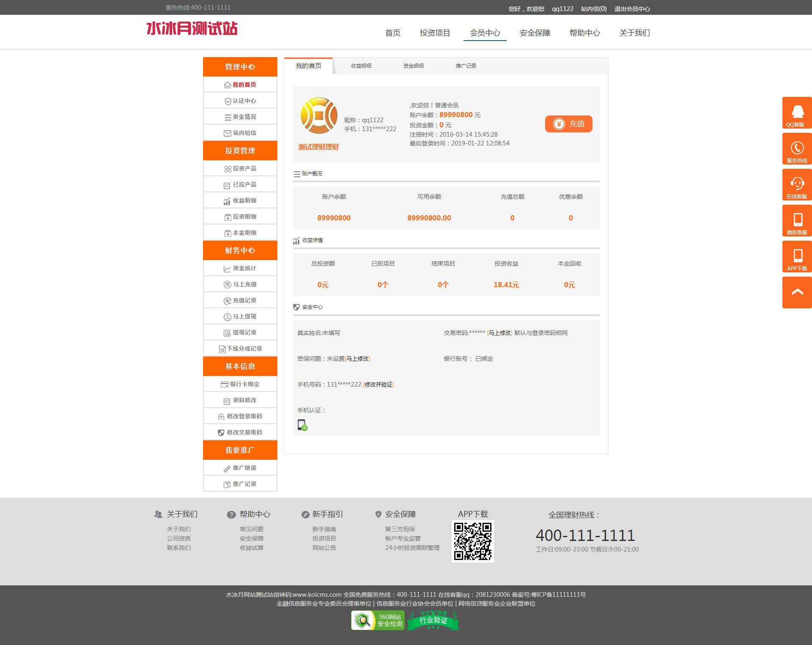Image resolution: width=812 pixels, height=645 pixels.
Task: Switch to the 资金明细 tab
Action: 414,66
